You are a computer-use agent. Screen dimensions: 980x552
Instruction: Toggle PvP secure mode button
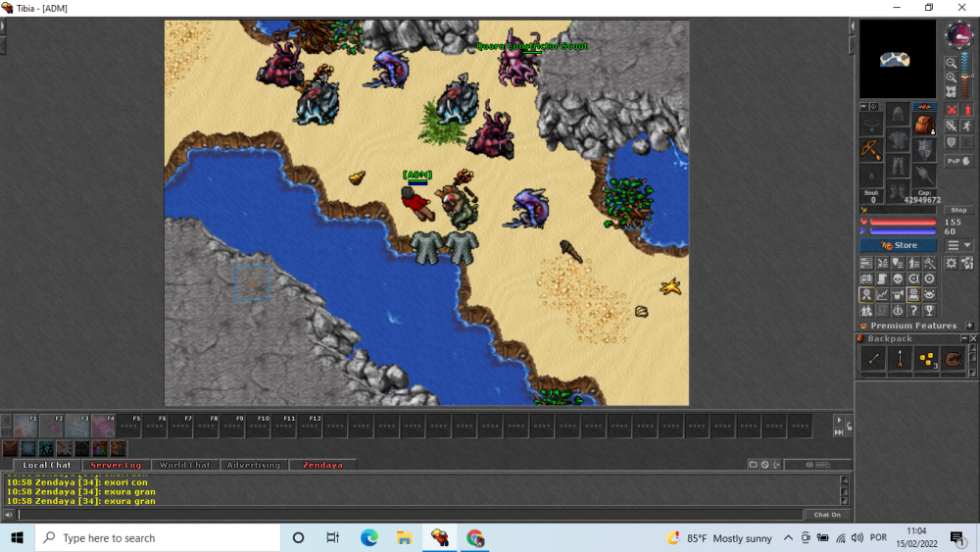pos(959,161)
